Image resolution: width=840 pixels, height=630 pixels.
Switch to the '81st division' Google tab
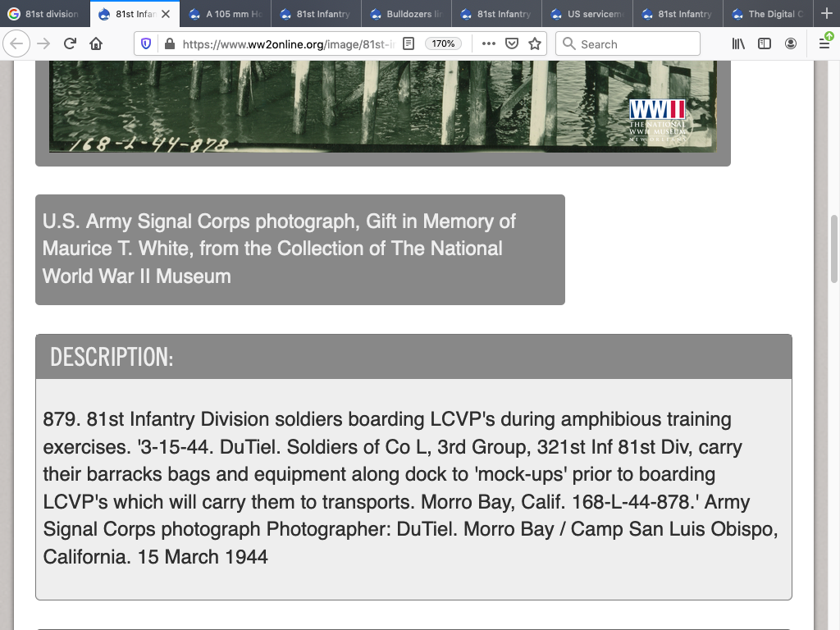pos(45,14)
